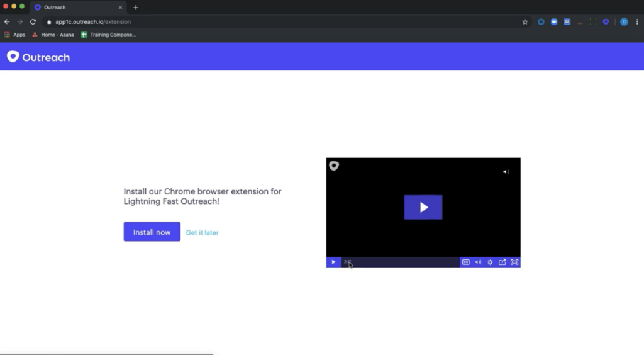Seek within the video progress bar
This screenshot has width=644, height=355.
pyautogui.click(x=401, y=262)
